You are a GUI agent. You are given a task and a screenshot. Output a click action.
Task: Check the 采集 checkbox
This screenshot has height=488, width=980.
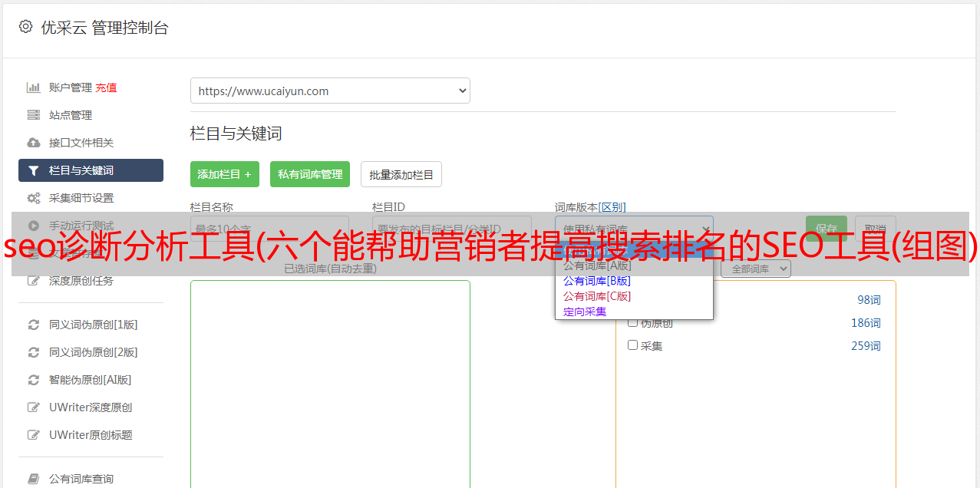click(x=633, y=345)
